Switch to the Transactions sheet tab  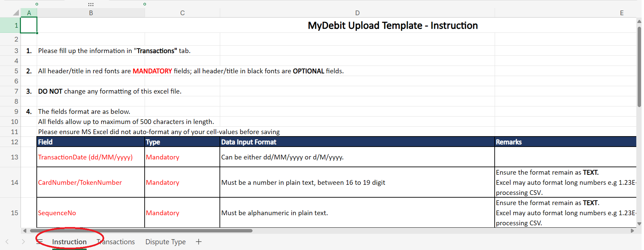click(x=116, y=242)
